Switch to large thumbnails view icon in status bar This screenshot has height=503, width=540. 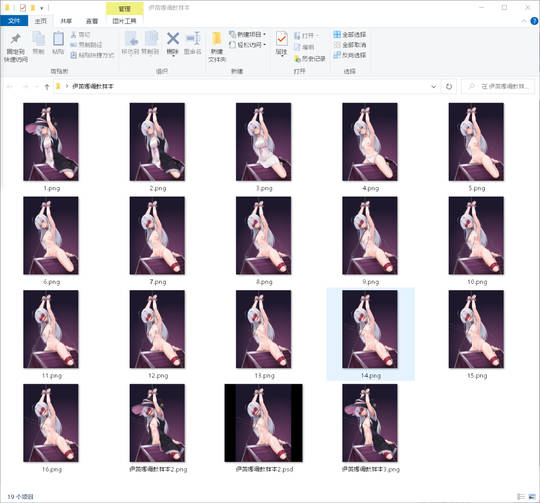tap(532, 496)
